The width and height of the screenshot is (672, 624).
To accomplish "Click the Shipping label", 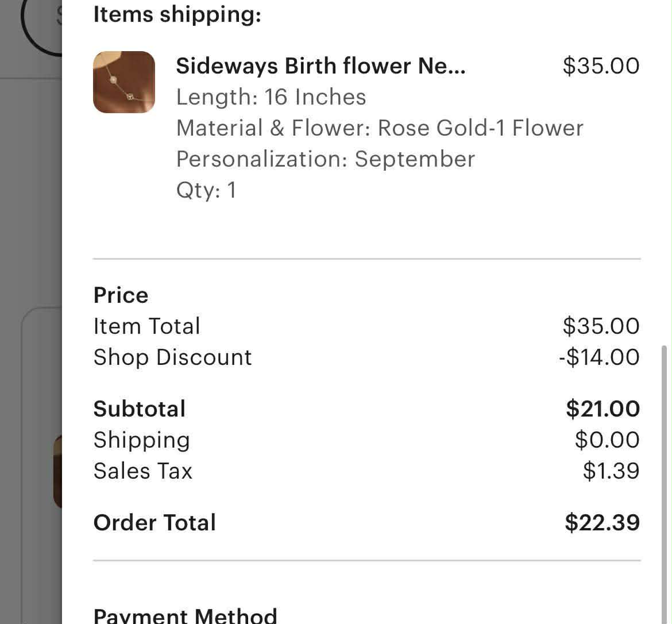I will click(x=141, y=440).
